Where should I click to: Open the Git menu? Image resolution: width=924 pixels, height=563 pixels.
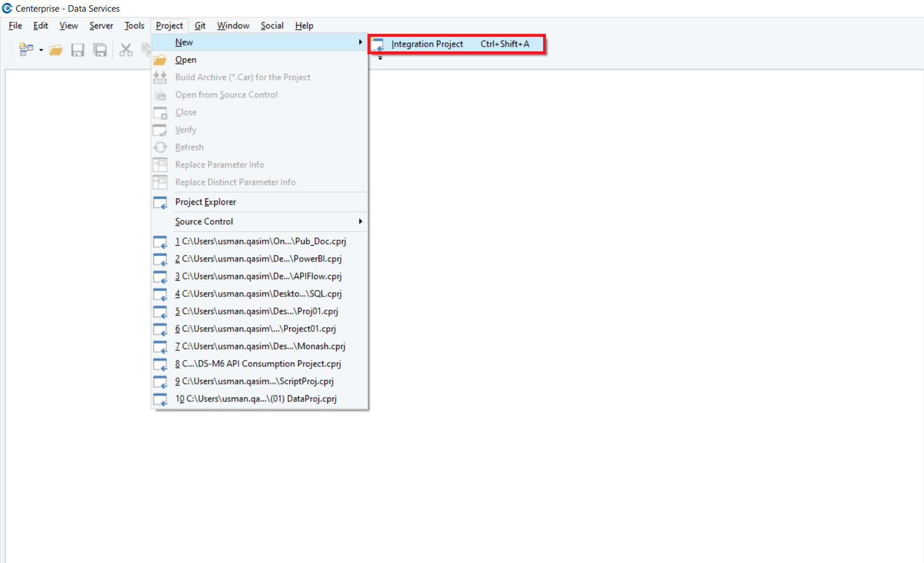(200, 26)
